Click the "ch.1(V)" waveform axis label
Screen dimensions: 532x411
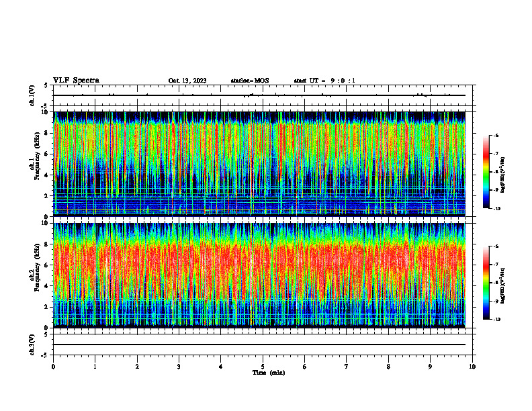[32, 95]
